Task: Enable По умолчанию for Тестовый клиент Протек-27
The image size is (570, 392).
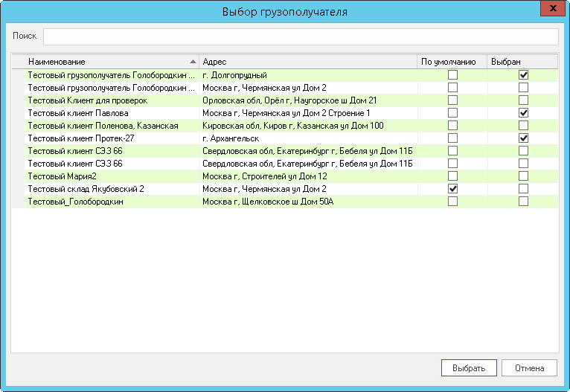Action: (x=452, y=138)
